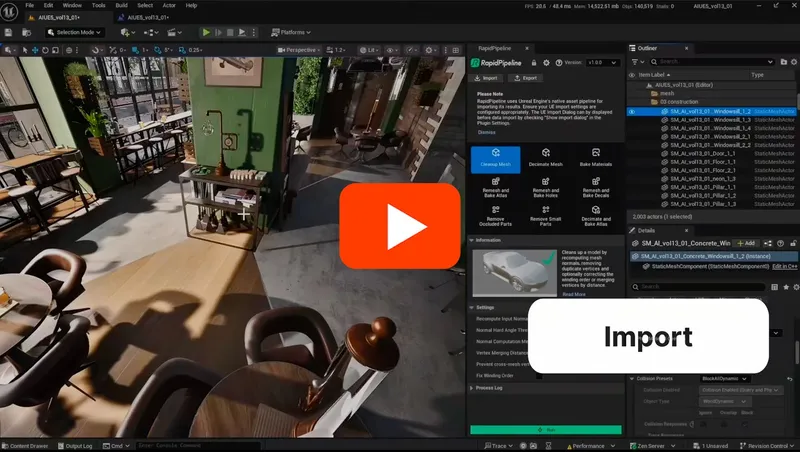The height and width of the screenshot is (452, 800).
Task: Open the Outliner filter dropdown
Action: click(638, 62)
